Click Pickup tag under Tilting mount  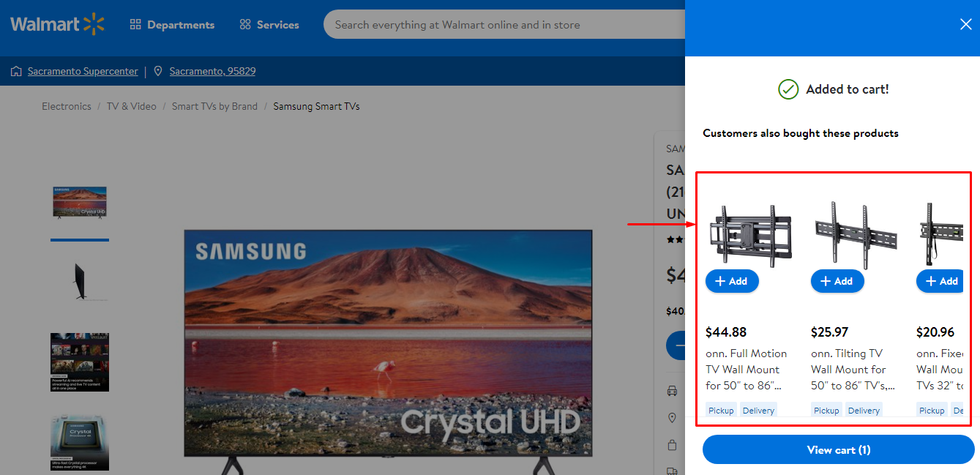[x=826, y=410]
